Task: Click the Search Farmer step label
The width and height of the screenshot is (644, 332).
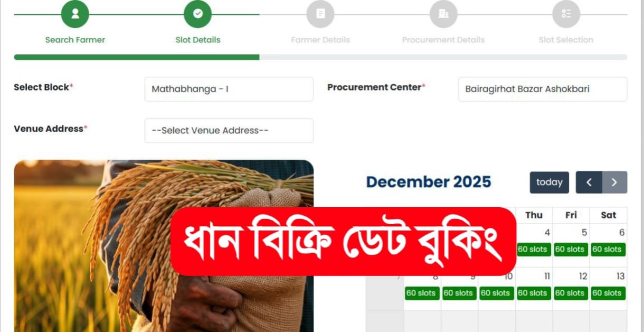Action: click(x=75, y=40)
